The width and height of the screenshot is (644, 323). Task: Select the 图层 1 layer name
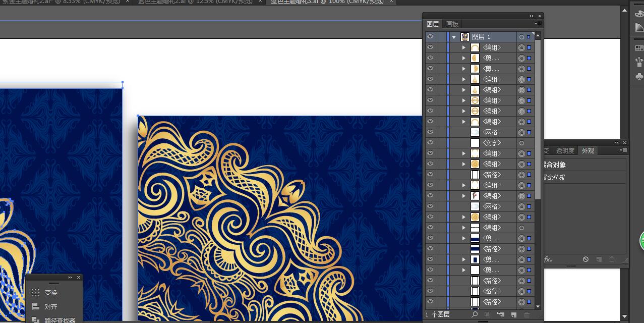tap(481, 37)
